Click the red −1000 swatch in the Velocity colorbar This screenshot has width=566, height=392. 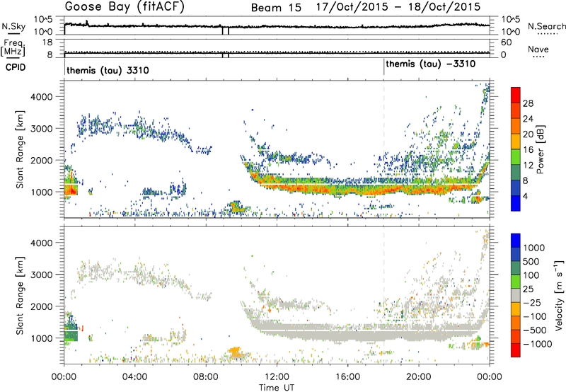[x=516, y=350]
